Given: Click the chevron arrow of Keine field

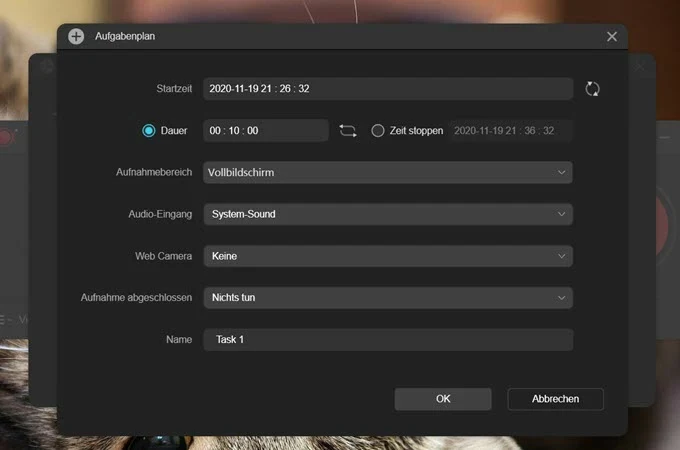Looking at the screenshot, I should (561, 256).
